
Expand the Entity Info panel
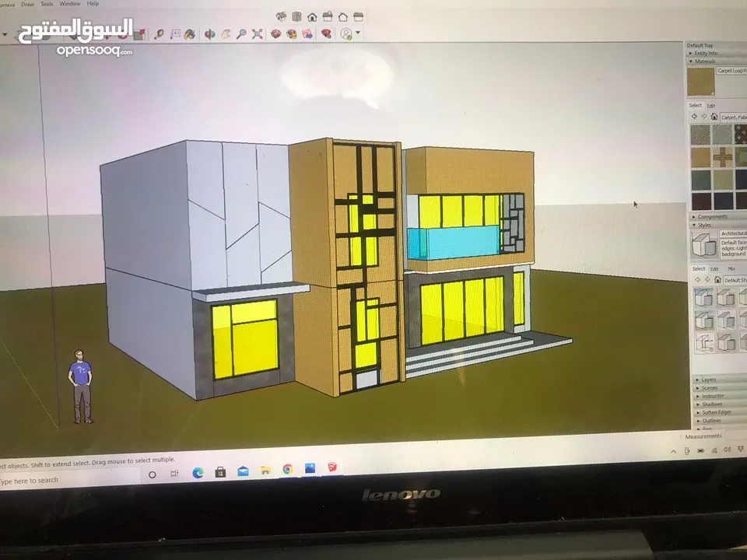click(x=707, y=53)
